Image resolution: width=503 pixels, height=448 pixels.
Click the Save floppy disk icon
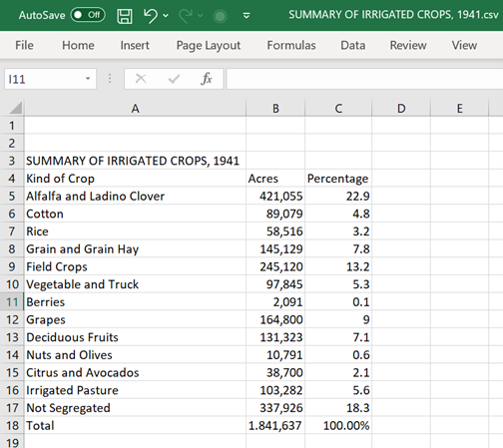[125, 16]
